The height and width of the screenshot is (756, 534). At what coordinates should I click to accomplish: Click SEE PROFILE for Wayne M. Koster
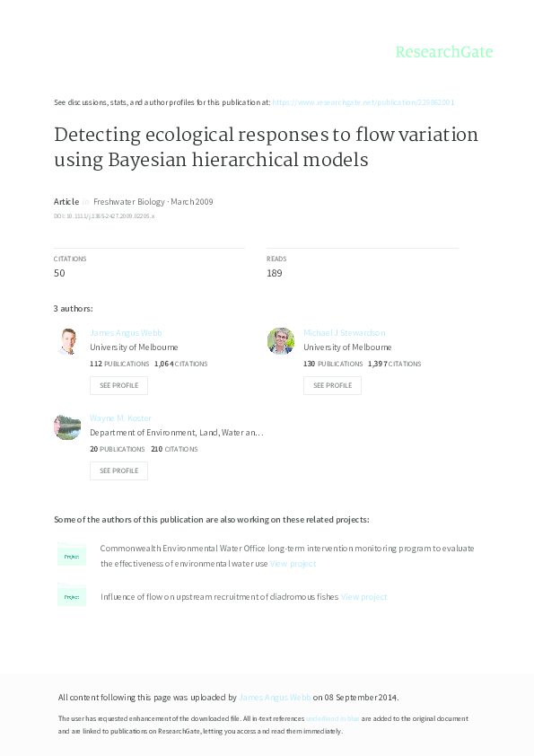[x=118, y=470]
